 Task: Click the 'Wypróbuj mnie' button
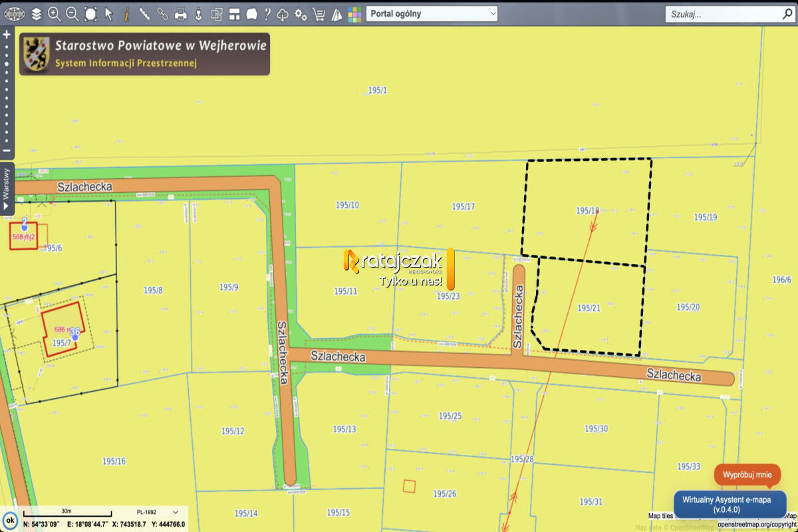coord(747,475)
